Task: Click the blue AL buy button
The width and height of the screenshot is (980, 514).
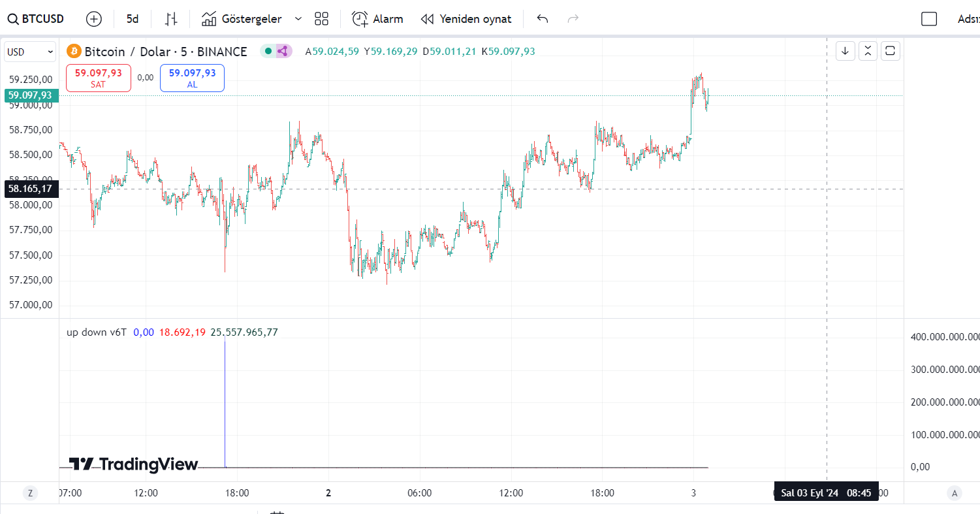Action: (192, 78)
